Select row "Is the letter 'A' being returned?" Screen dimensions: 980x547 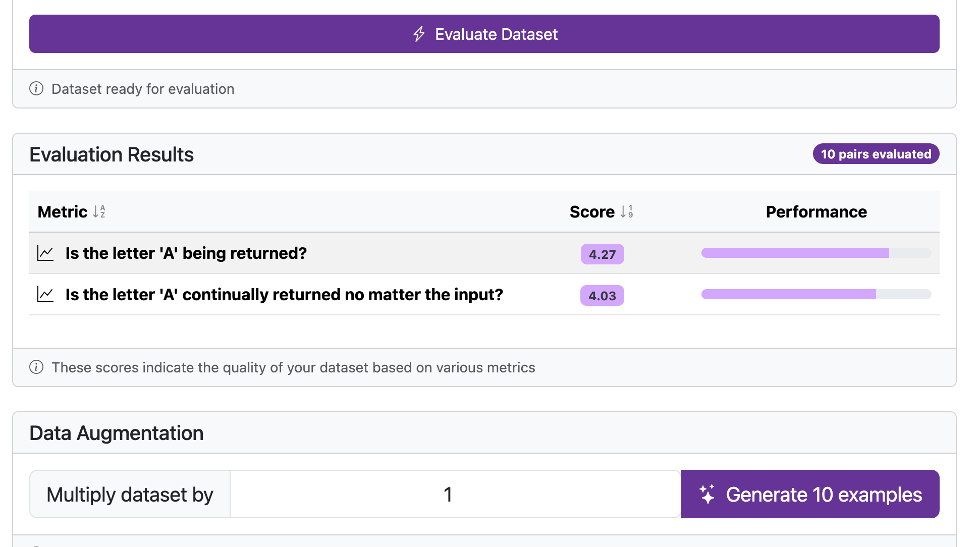186,253
